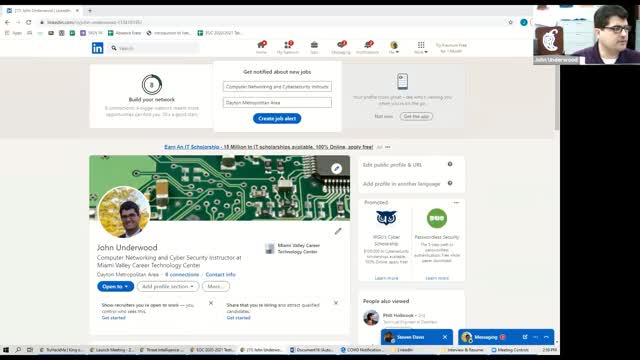The image size is (640, 360).
Task: Open the Jobs briefcase icon
Action: (314, 47)
